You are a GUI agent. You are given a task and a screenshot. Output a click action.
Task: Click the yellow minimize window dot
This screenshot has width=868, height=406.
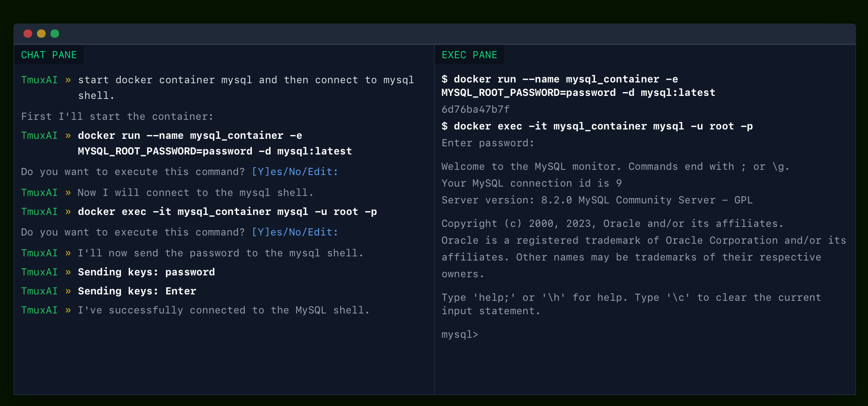pyautogui.click(x=41, y=34)
